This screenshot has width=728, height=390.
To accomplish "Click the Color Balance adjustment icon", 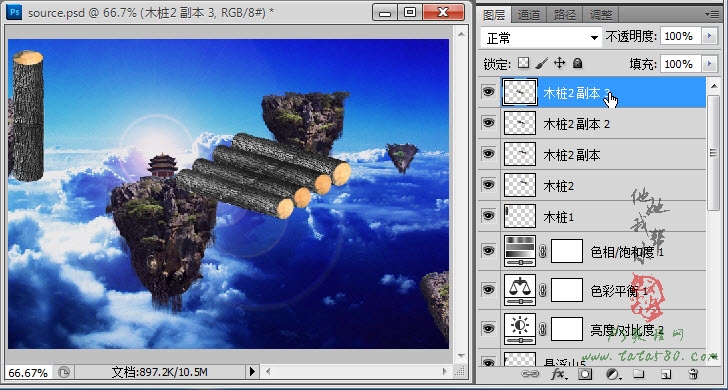I will 520,290.
